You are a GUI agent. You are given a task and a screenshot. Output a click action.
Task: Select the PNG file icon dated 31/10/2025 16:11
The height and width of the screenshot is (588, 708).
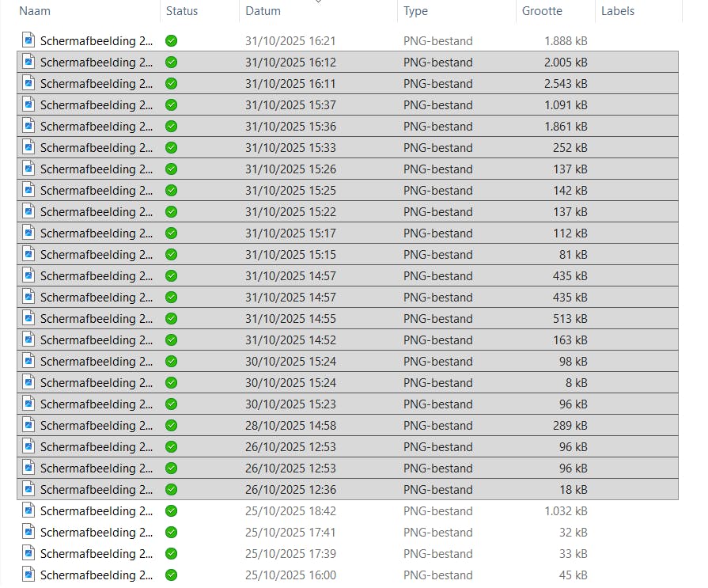click(x=28, y=83)
